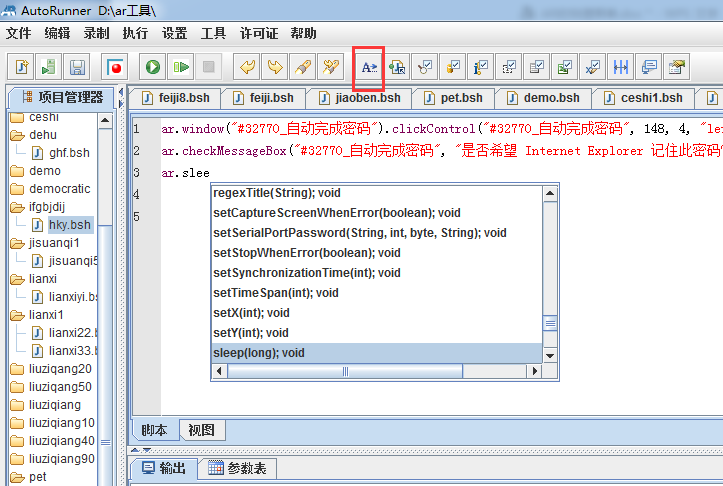Click the info checkpoint 'i' icon
Image resolution: width=723 pixels, height=486 pixels.
tap(480, 67)
